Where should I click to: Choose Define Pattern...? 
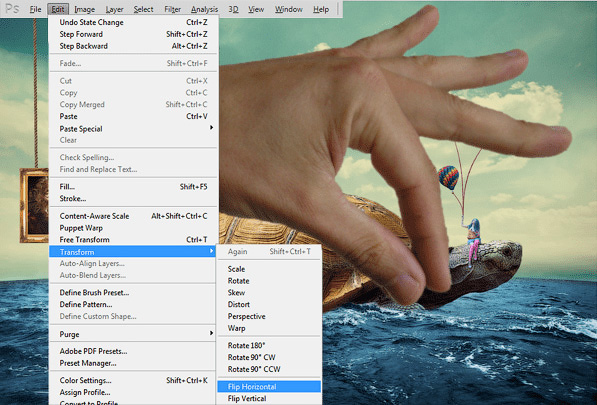click(x=133, y=304)
